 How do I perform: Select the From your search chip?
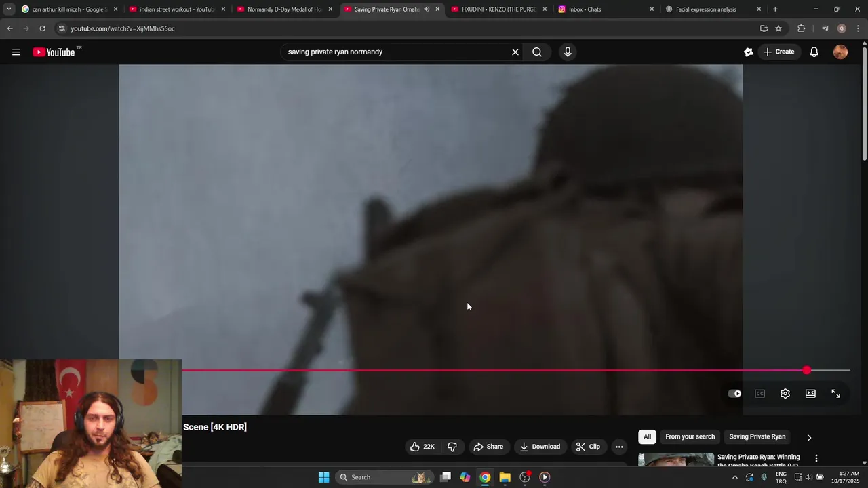click(x=690, y=437)
